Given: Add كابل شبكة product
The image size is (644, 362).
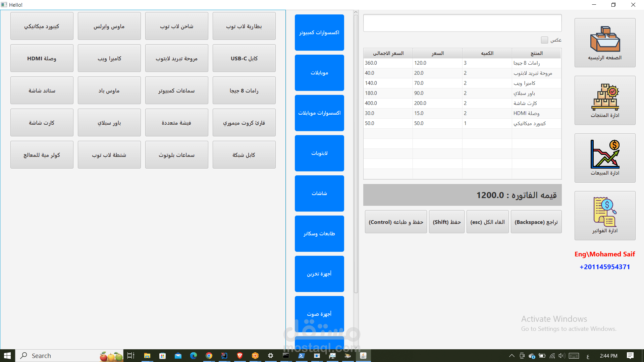Looking at the screenshot, I should pyautogui.click(x=244, y=155).
